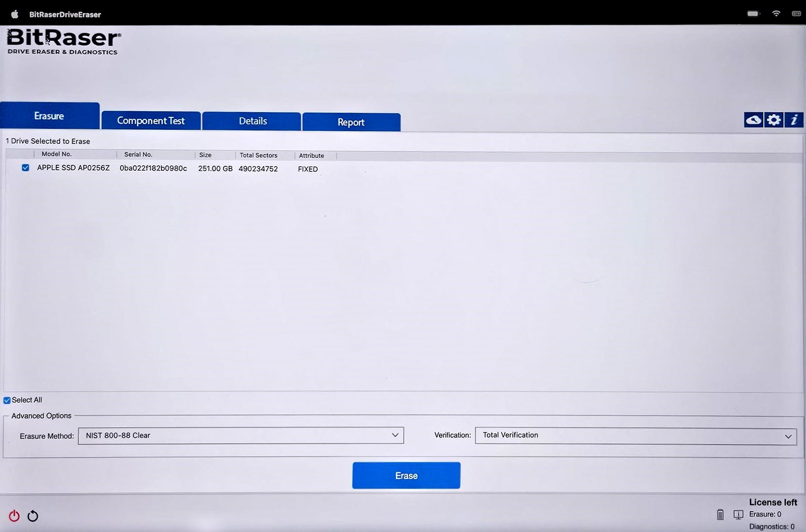Click the keyboard icon in the menu bar
The width and height of the screenshot is (806, 532).
click(x=796, y=13)
